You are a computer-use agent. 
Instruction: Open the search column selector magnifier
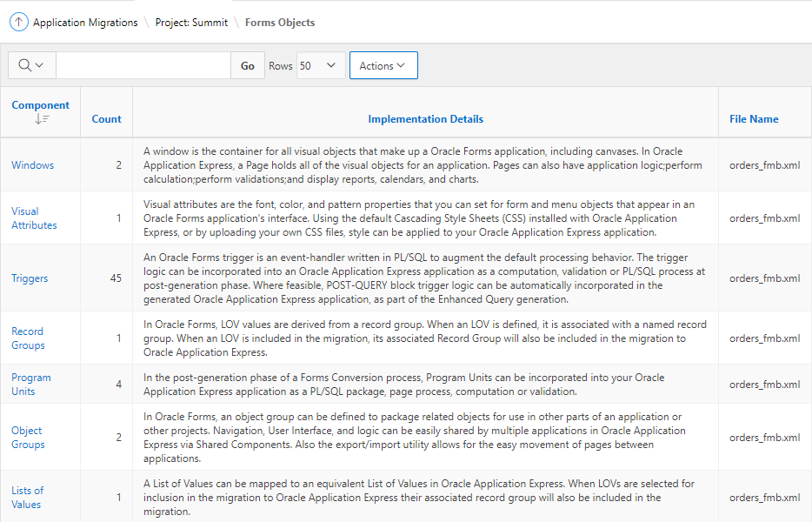31,65
